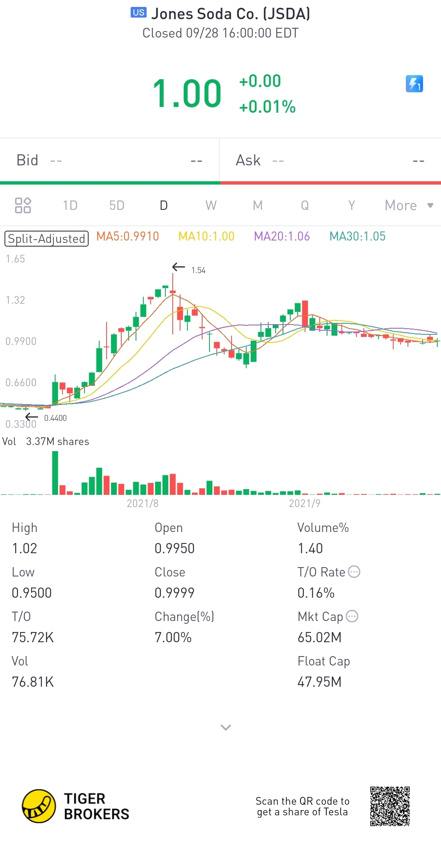Tap the Mkt Cap value 65.02M
This screenshot has width=441, height=868.
tap(319, 637)
